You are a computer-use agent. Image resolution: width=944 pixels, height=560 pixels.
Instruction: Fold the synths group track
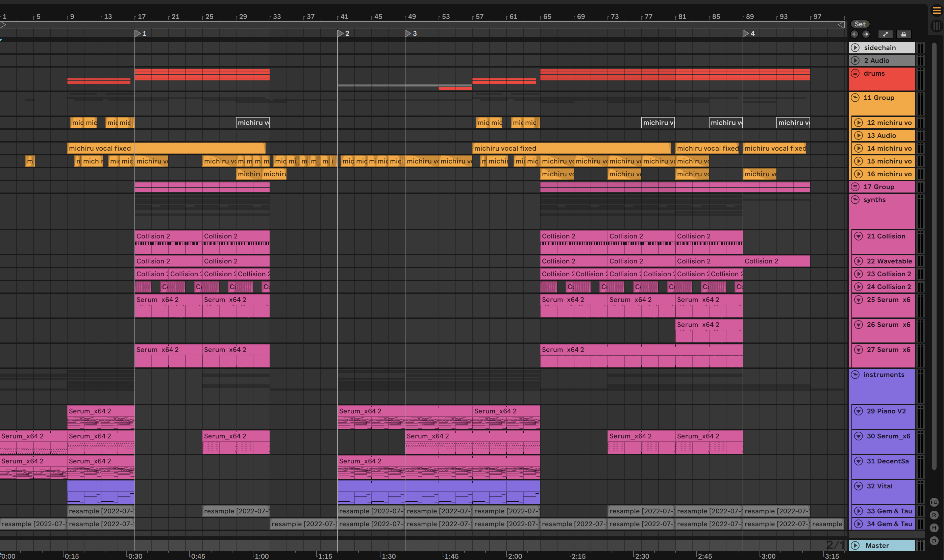[855, 200]
